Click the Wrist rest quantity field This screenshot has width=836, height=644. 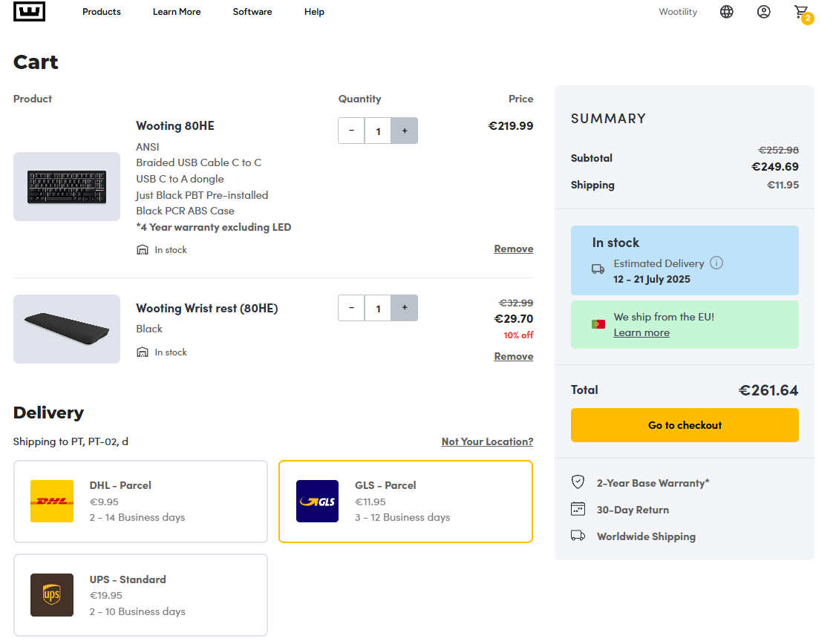click(378, 308)
